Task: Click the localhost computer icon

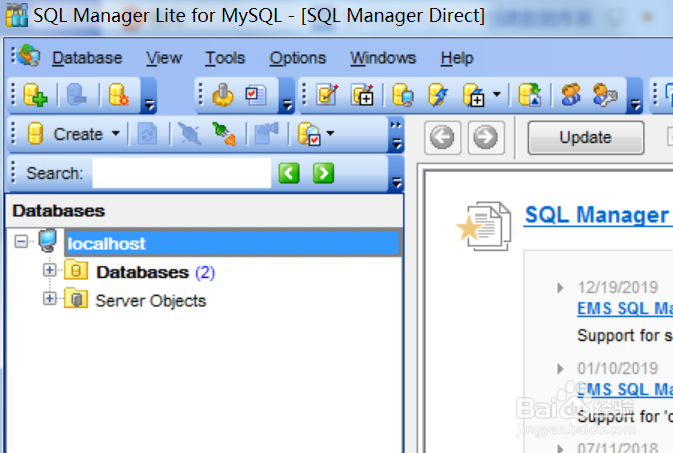Action: pyautogui.click(x=47, y=241)
